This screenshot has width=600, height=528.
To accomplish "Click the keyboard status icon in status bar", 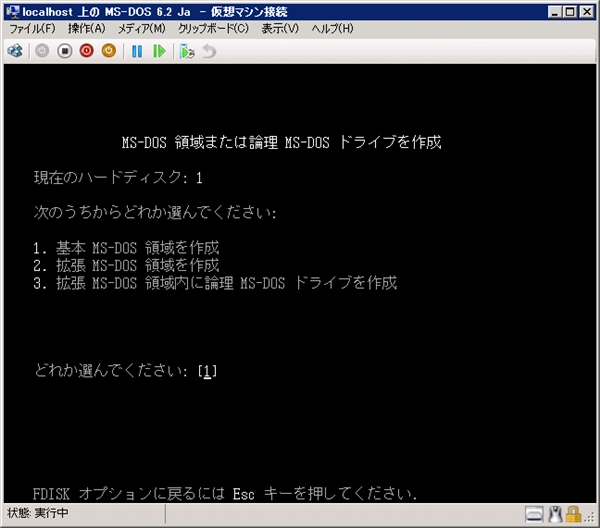I will [x=534, y=514].
